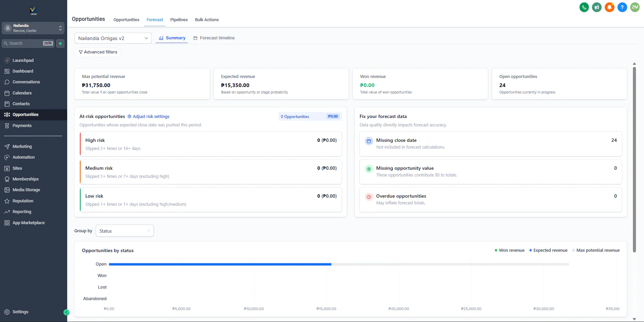
Task: Click the Launchpad sidebar icon
Action: click(7, 61)
